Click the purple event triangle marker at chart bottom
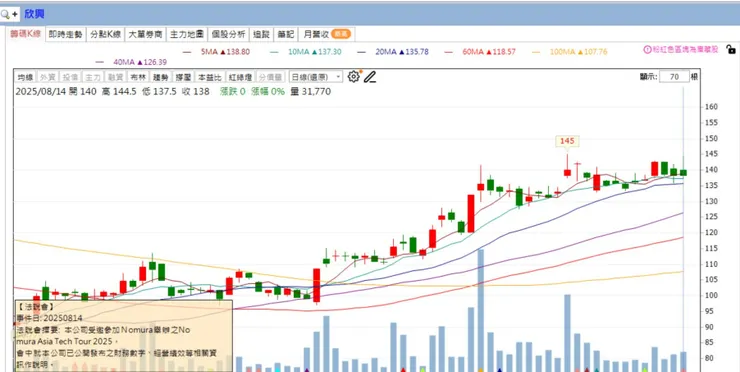Viewport: 740px width, 372px height. [306, 370]
